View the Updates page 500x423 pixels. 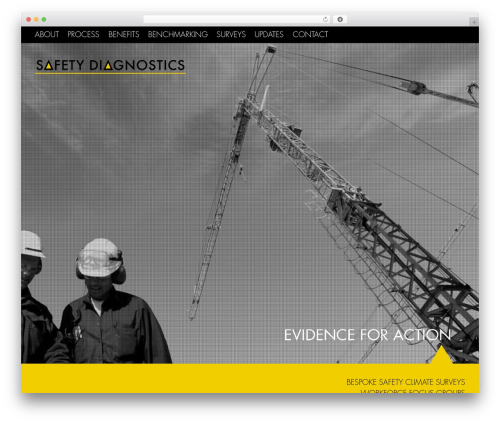(x=269, y=34)
